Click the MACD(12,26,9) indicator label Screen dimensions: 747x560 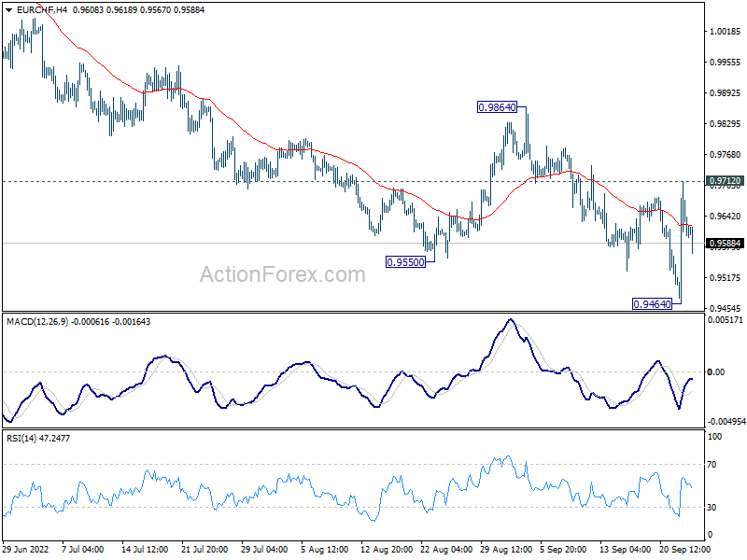coord(37,322)
